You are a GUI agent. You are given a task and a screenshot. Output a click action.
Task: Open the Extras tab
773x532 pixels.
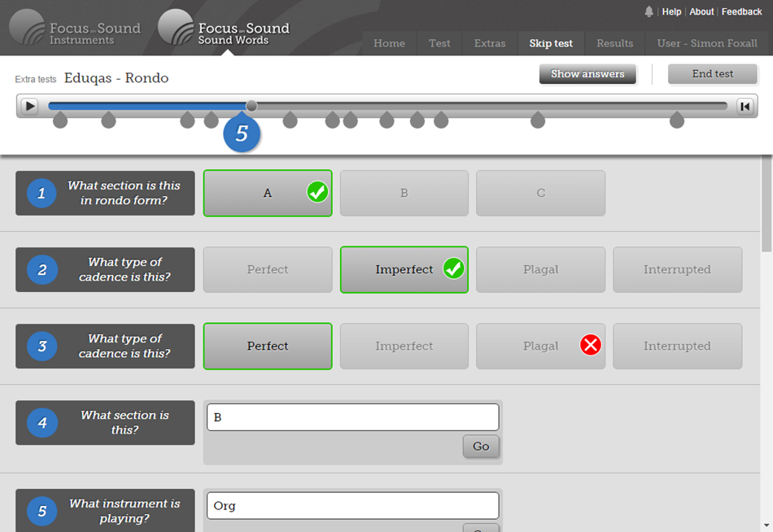[x=490, y=43]
